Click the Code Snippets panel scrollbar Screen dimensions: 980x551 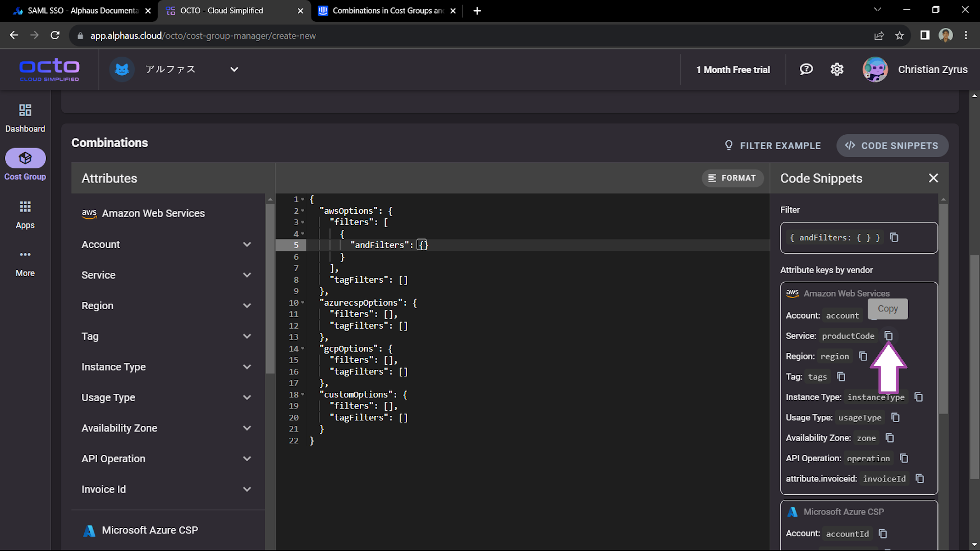[943, 309]
